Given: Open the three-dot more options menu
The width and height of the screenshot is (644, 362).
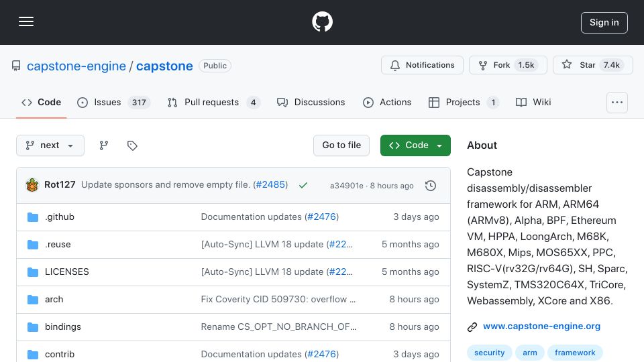Looking at the screenshot, I should [617, 102].
